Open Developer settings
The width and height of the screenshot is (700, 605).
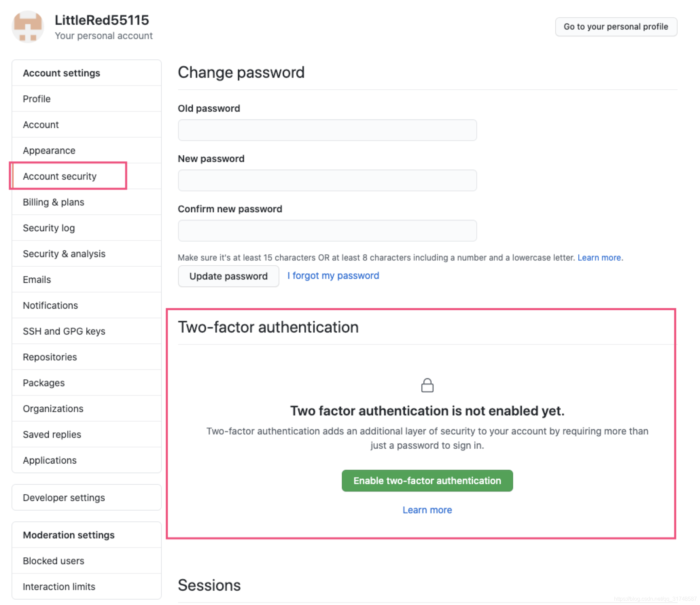pyautogui.click(x=64, y=498)
